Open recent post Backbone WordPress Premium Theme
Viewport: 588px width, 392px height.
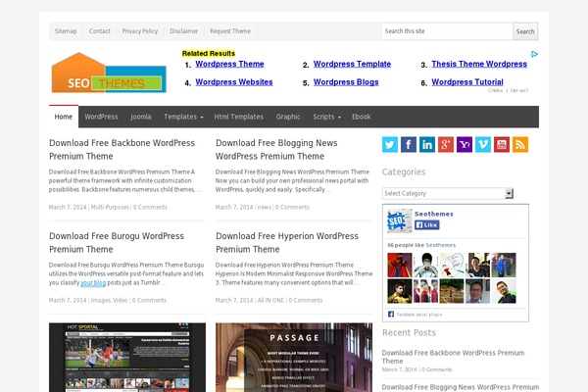click(453, 357)
